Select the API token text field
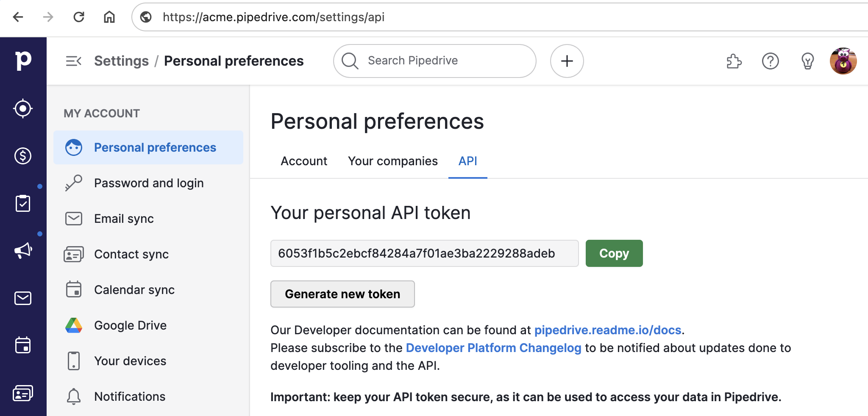The height and width of the screenshot is (416, 868). coord(424,253)
